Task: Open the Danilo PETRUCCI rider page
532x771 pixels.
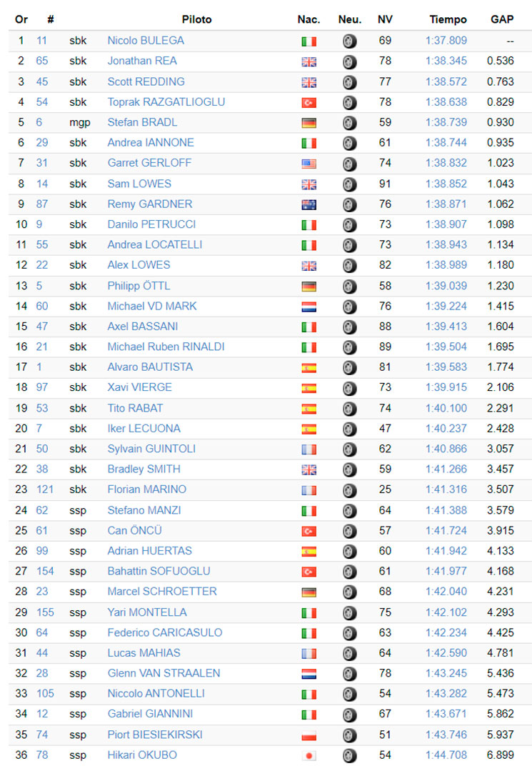Action: click(x=152, y=224)
